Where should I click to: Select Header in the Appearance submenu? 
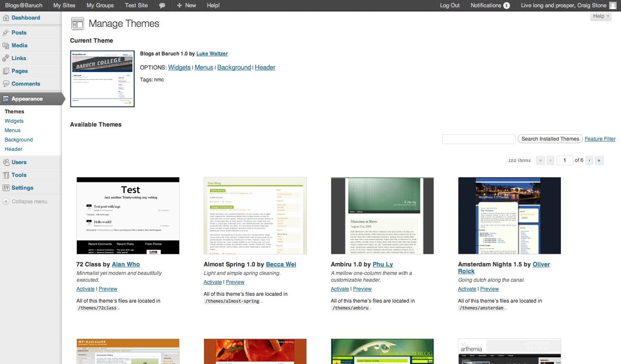click(x=14, y=149)
